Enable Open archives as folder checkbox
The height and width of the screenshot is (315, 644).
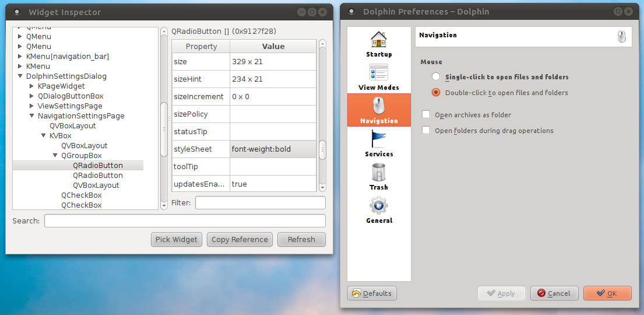(x=426, y=115)
